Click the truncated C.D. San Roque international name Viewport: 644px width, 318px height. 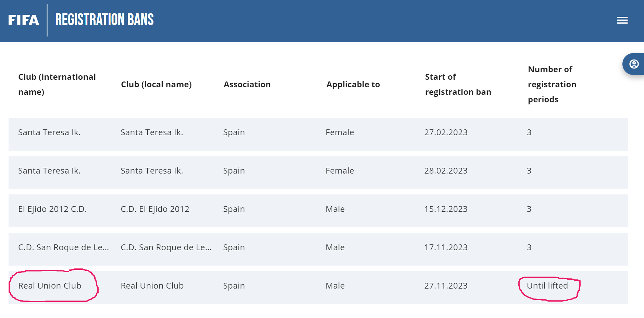(63, 247)
